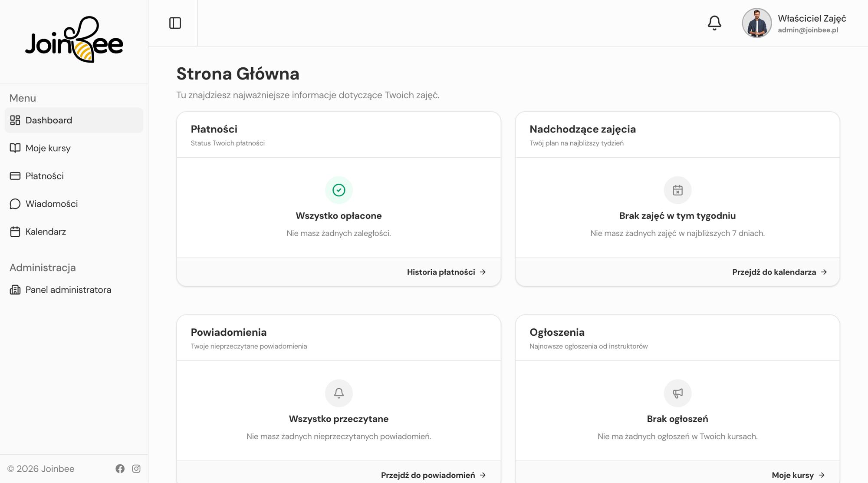This screenshot has width=868, height=483.
Task: Click the Nie masz żadnych zaległości text
Action: coord(339,233)
